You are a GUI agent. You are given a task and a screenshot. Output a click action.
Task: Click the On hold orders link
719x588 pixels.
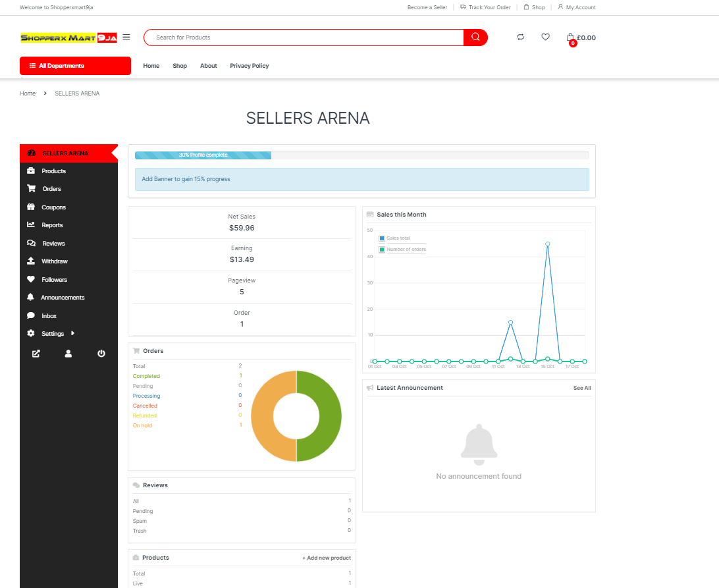[142, 425]
